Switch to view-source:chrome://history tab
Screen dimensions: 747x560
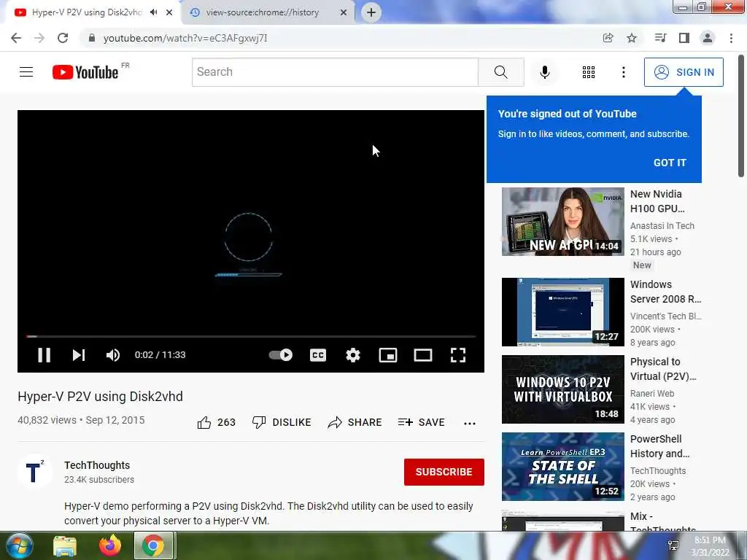pos(263,12)
